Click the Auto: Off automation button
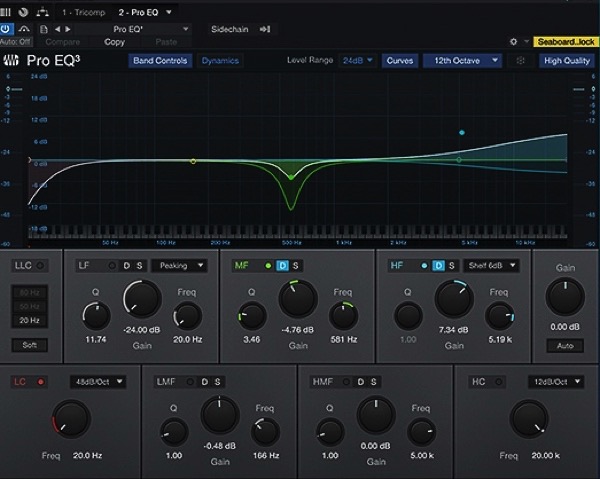 tap(16, 42)
